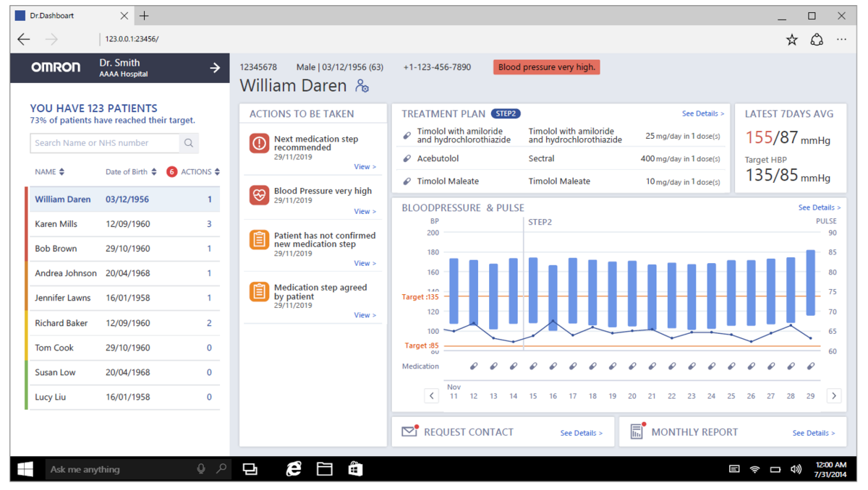Sort patient list by Actions column
Screen dimensions: 868x490
pos(200,172)
